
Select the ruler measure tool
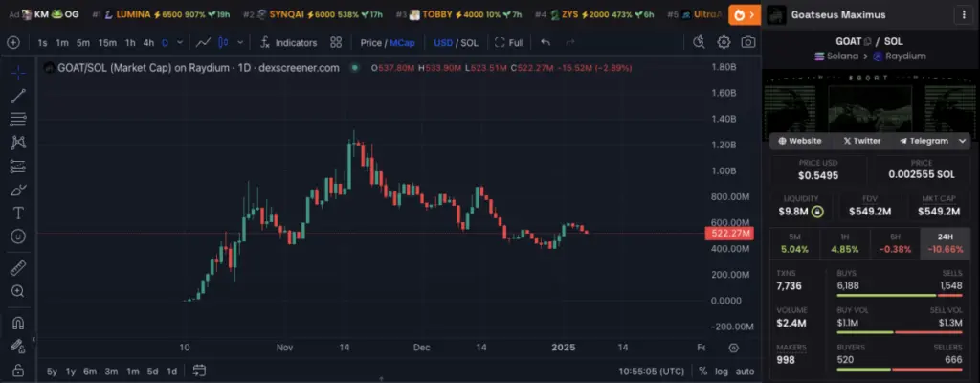pyautogui.click(x=18, y=267)
